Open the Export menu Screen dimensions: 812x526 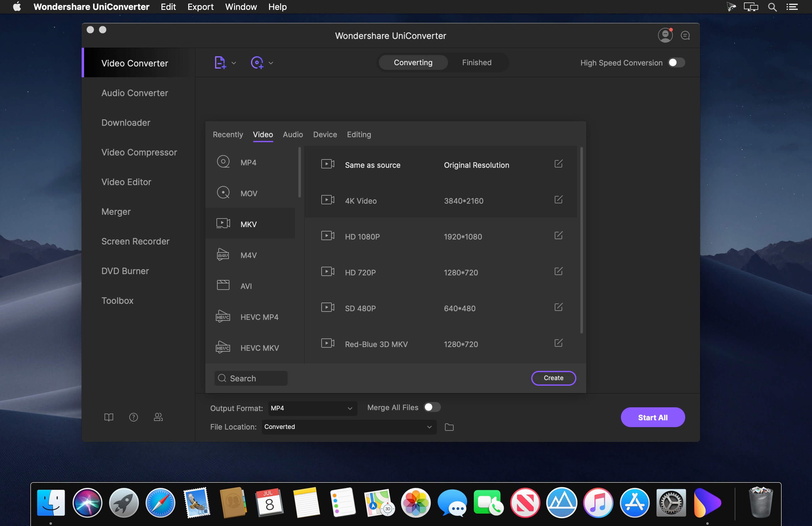coord(200,6)
